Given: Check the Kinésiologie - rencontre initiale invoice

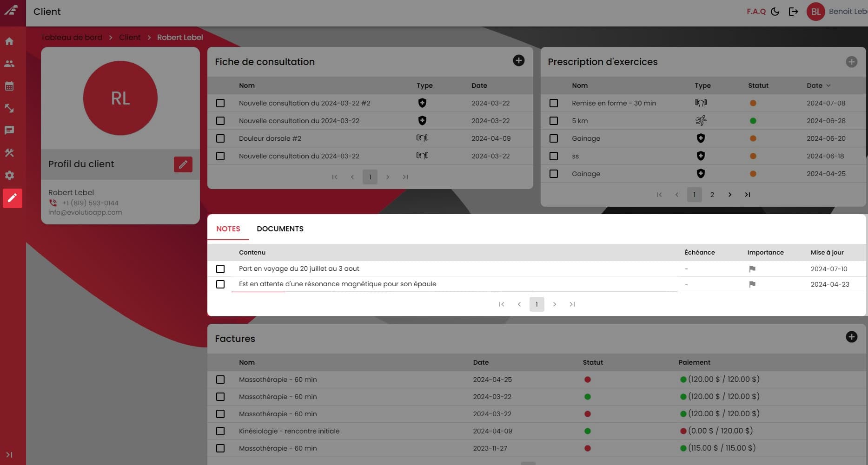Looking at the screenshot, I should tap(220, 431).
